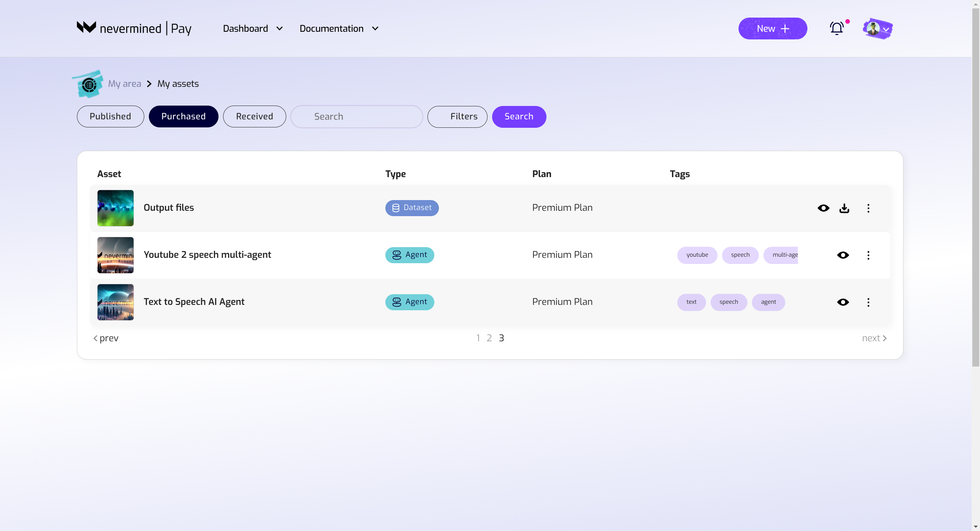Click the New plus button
The width and height of the screenshot is (980, 531).
tap(773, 29)
